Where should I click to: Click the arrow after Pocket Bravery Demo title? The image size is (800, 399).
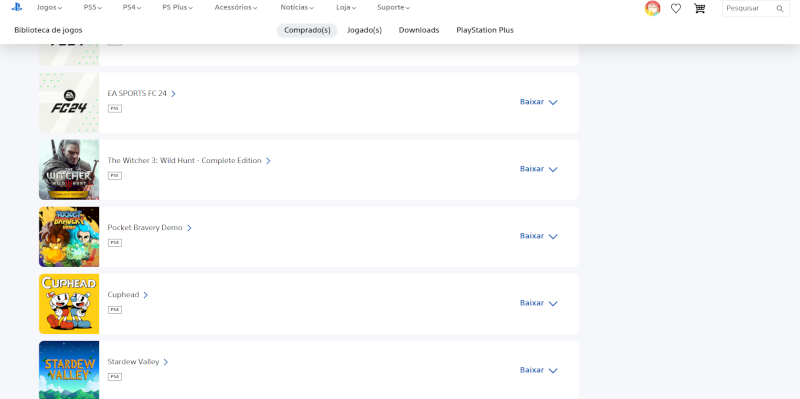(189, 228)
